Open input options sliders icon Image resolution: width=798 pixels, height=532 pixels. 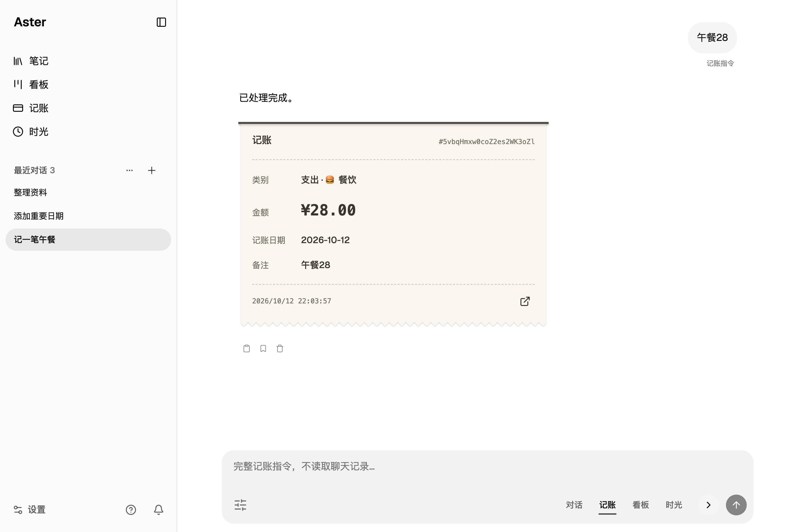coord(240,505)
